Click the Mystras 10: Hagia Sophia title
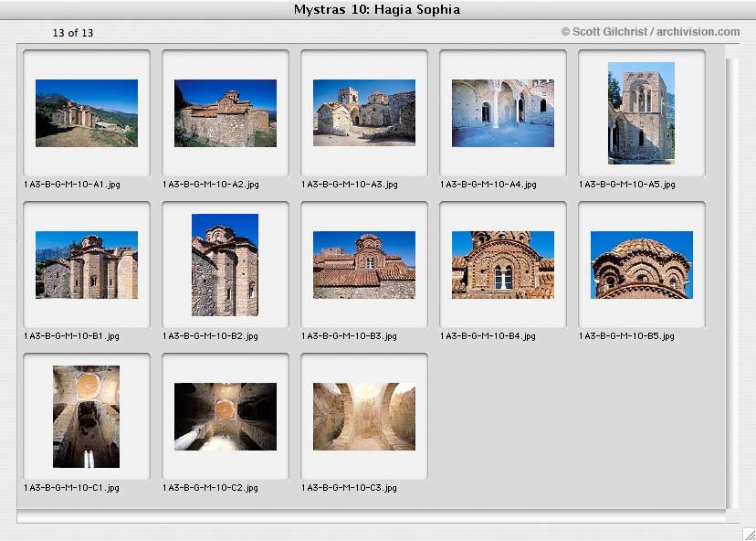This screenshot has width=756, height=541. coord(377,10)
